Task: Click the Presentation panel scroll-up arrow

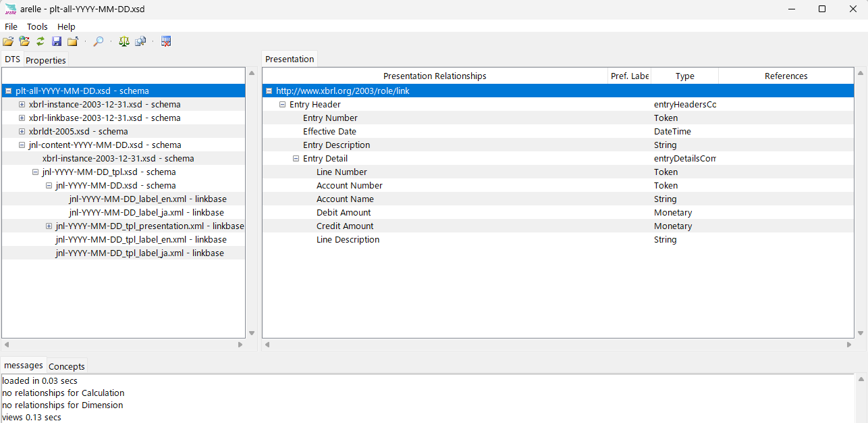Action: point(861,73)
